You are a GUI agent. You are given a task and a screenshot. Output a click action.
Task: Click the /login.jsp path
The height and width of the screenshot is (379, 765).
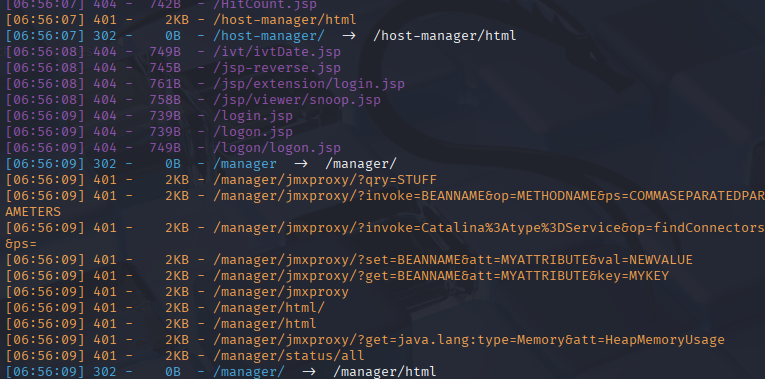253,116
